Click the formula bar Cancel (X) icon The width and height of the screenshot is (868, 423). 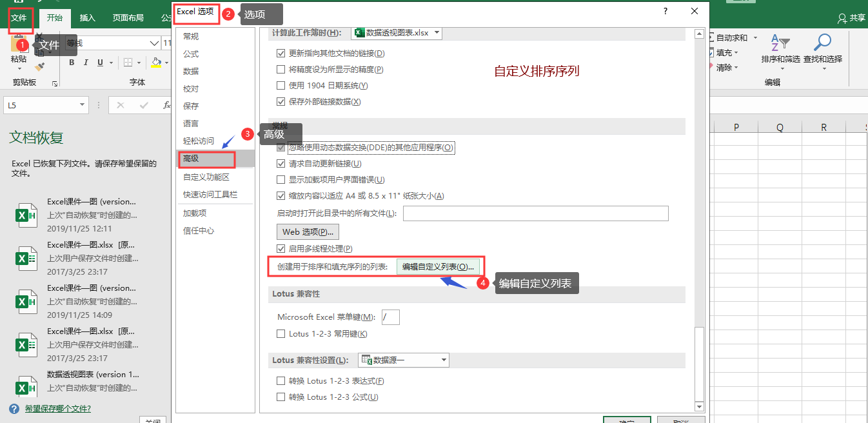(x=121, y=105)
